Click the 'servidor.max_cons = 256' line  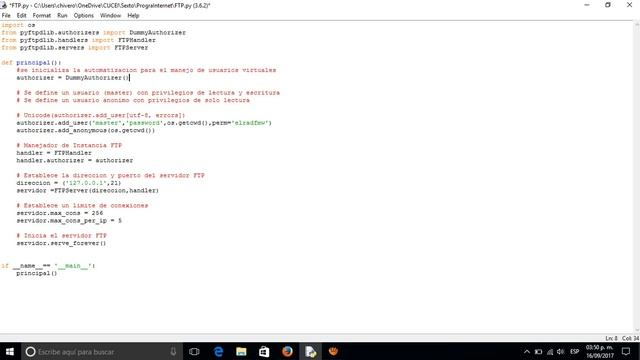click(x=60, y=213)
